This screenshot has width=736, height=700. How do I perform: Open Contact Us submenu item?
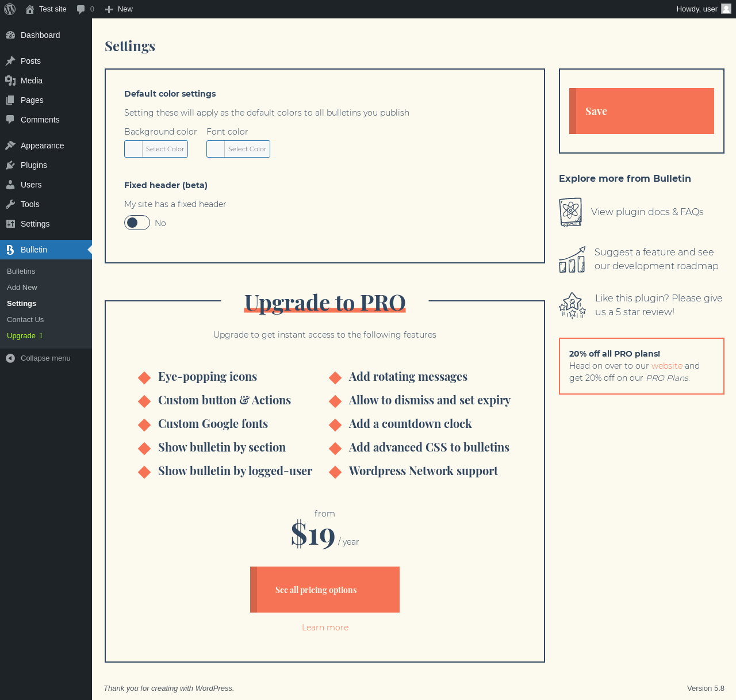point(25,320)
